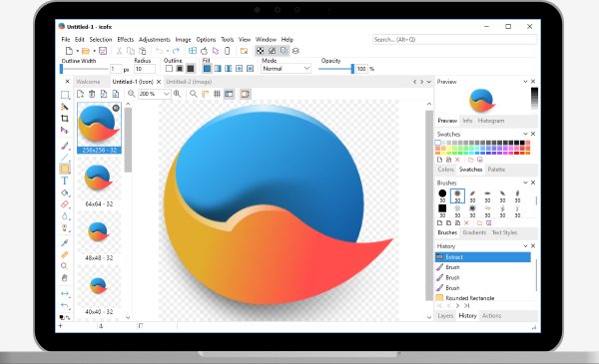599x364 pixels.
Task: Select the Crop tool
Action: (65, 119)
